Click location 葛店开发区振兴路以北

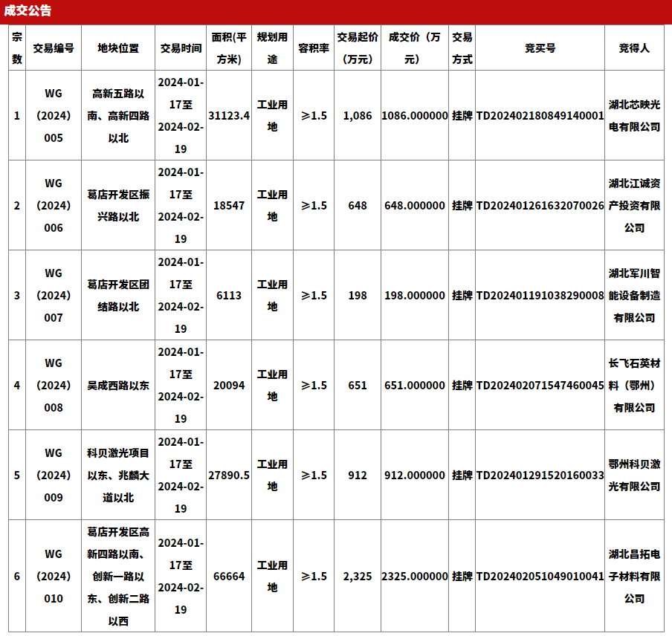(x=118, y=206)
